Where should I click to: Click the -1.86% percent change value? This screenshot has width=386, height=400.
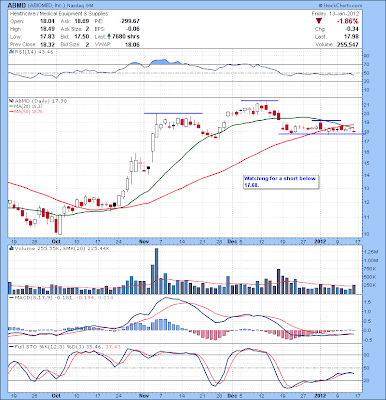pyautogui.click(x=349, y=21)
